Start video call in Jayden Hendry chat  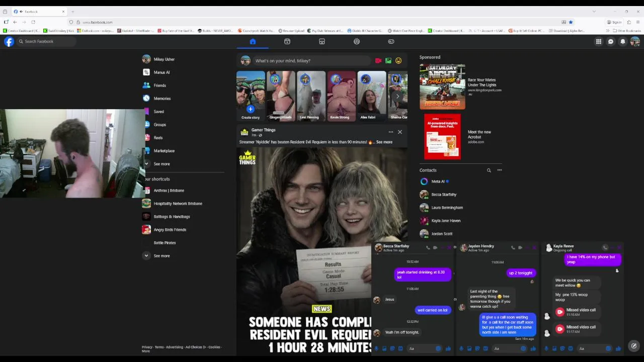point(520,247)
